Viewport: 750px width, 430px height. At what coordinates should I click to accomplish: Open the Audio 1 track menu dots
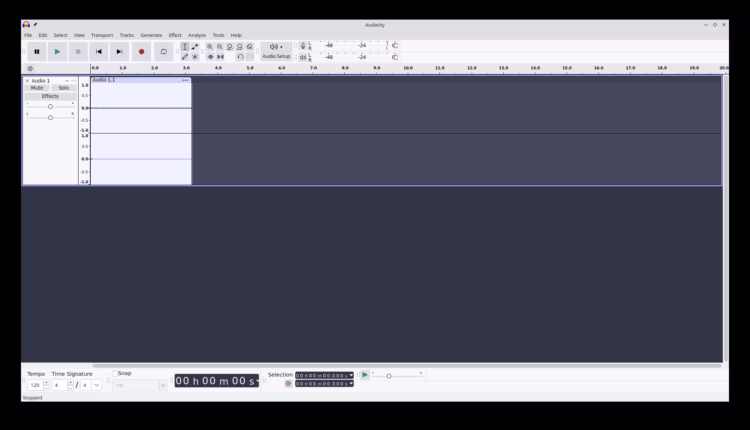coord(73,81)
